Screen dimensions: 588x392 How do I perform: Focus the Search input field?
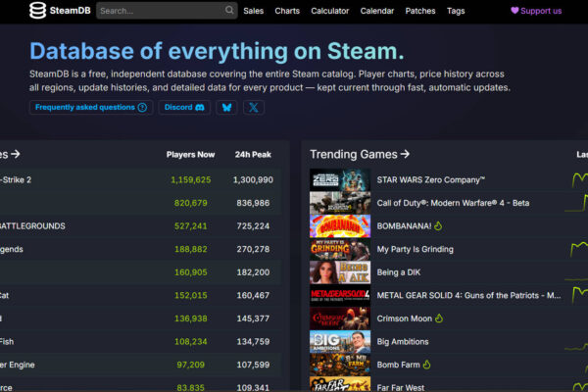[167, 11]
